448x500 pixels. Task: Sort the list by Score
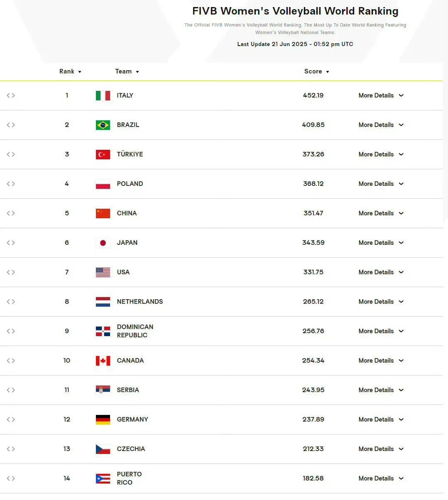(317, 71)
